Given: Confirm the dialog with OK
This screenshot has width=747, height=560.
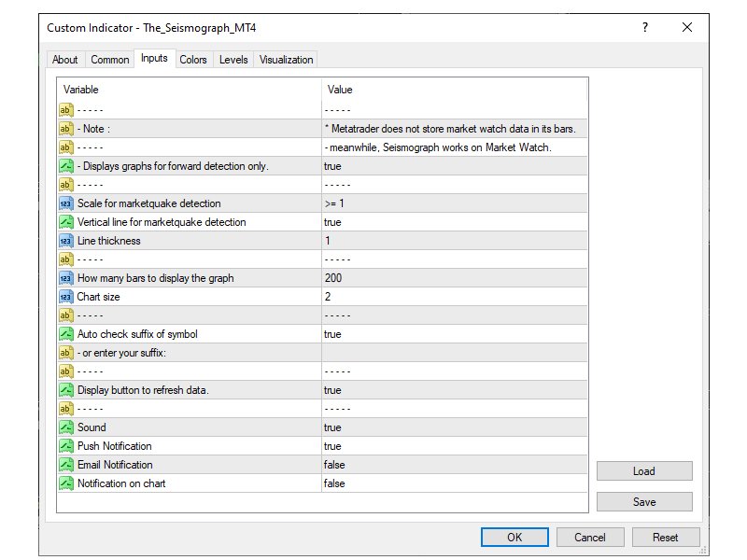Looking at the screenshot, I should click(x=514, y=538).
